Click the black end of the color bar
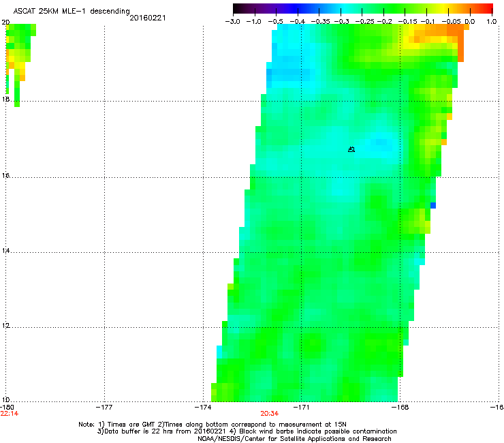This screenshot has height=443, width=504. [x=236, y=8]
